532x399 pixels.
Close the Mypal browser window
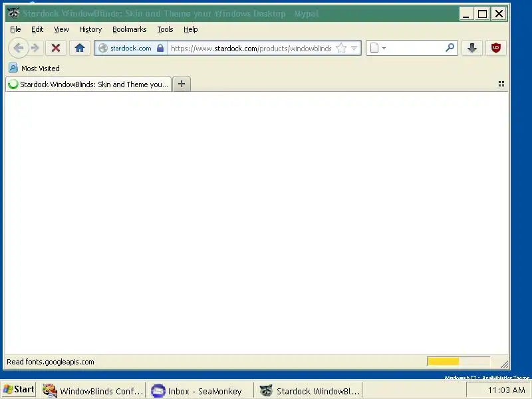499,14
